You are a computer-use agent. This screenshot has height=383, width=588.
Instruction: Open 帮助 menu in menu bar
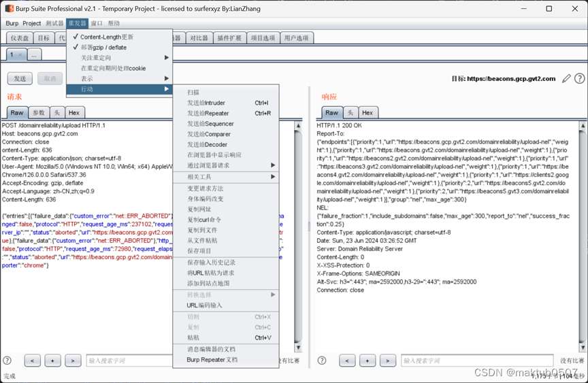[114, 23]
